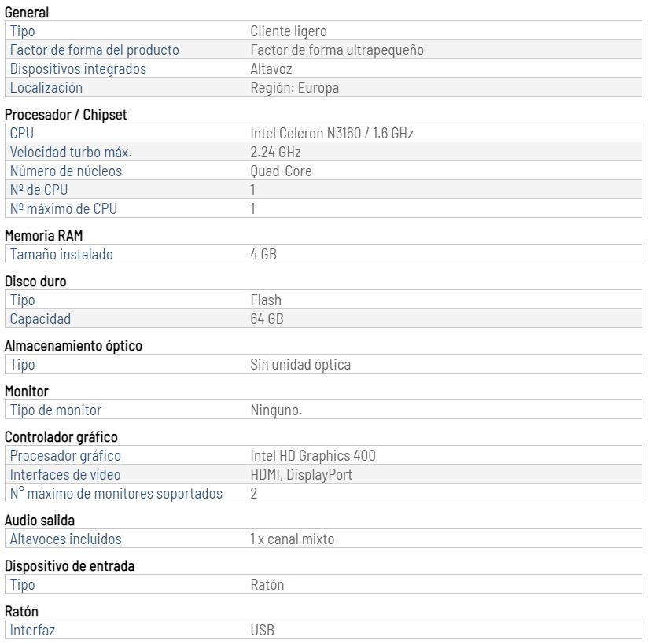Screen dimensions: 648x644
Task: Click the 'Factor de forma del producto' label
Action: click(x=94, y=50)
